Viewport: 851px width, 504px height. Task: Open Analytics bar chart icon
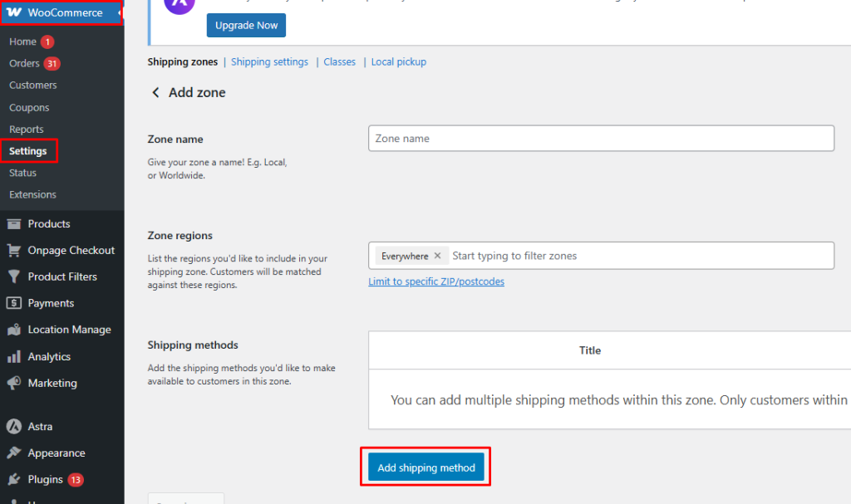coord(14,357)
